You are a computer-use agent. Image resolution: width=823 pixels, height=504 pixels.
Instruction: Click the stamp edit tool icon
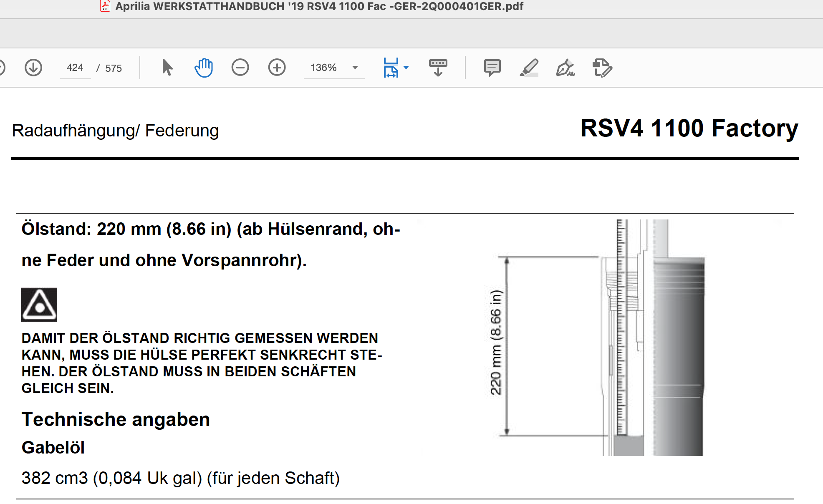click(x=602, y=68)
